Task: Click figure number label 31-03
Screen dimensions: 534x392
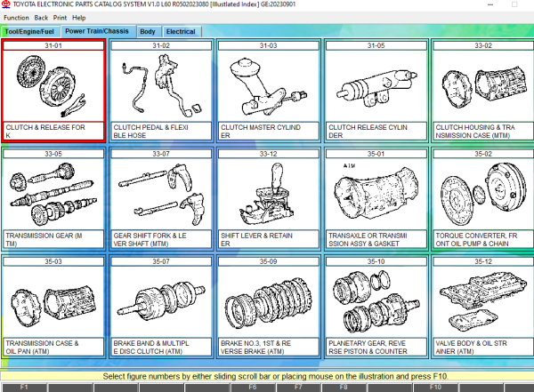Action: pos(269,45)
